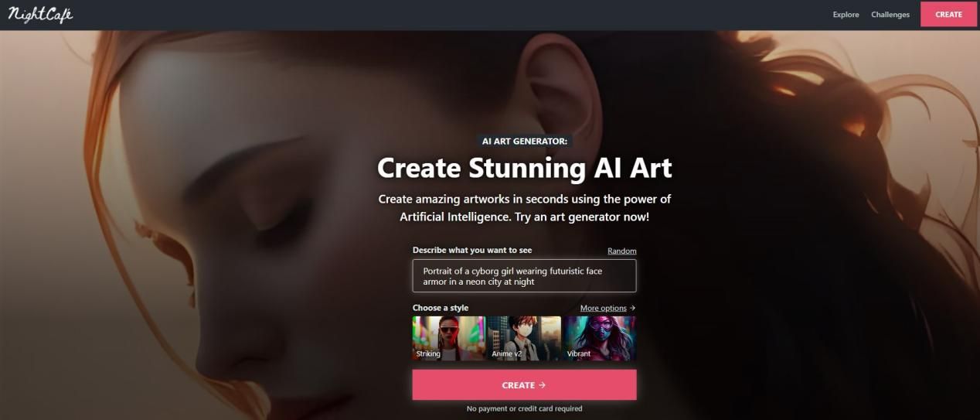Select the Vibrant style thumbnail
The image size is (980, 420).
tap(600, 338)
